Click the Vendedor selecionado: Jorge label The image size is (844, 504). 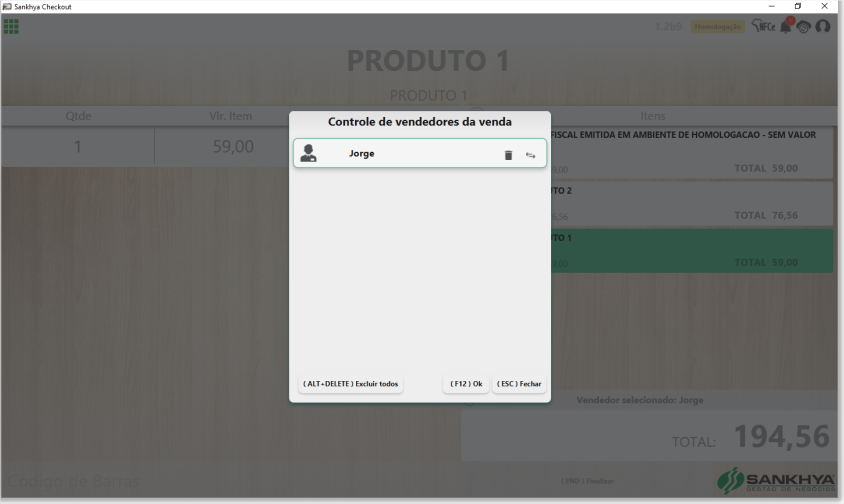640,400
